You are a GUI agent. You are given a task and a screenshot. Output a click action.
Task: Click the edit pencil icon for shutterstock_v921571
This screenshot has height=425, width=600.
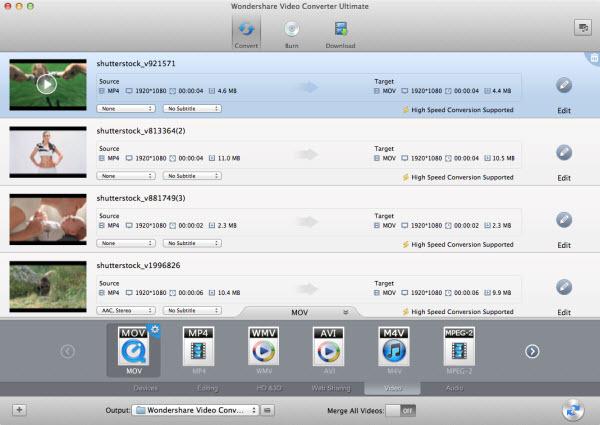click(564, 85)
